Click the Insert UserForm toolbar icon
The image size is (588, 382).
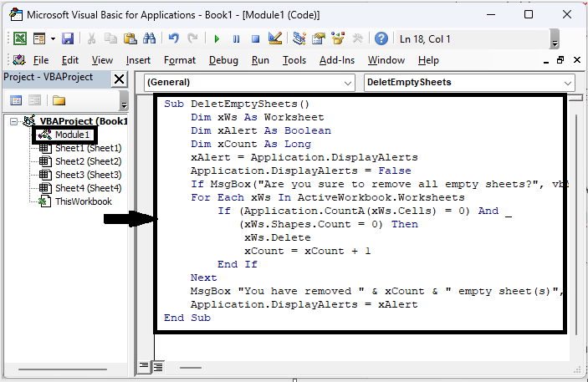(39, 38)
